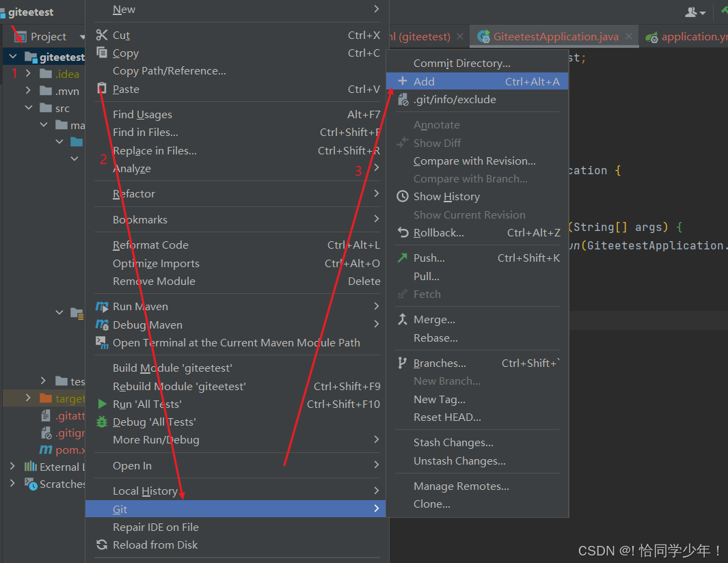Click the plus icon beside Add
This screenshot has width=728, height=563.
click(403, 81)
